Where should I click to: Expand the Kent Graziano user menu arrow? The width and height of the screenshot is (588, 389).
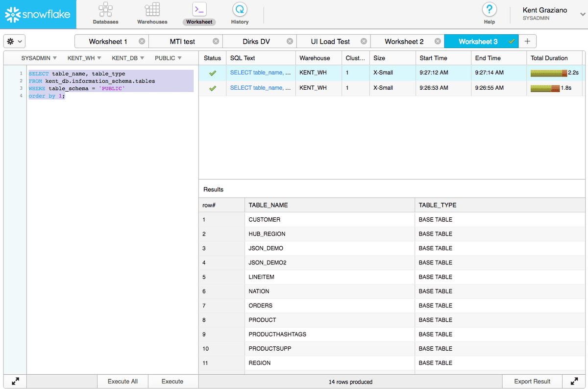pos(582,14)
